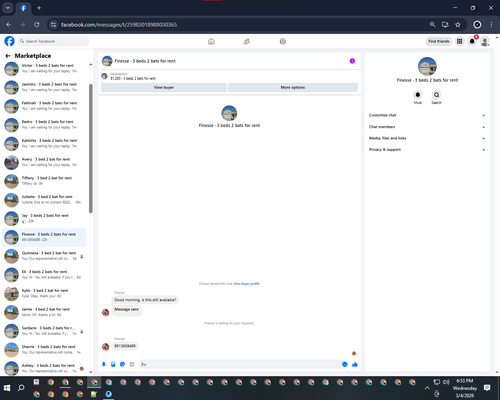Click the Search Facebook field
This screenshot has height=400, width=500.
point(53,41)
